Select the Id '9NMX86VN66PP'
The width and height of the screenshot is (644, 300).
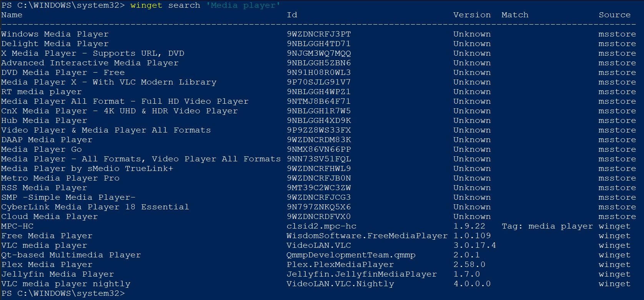[x=319, y=149]
